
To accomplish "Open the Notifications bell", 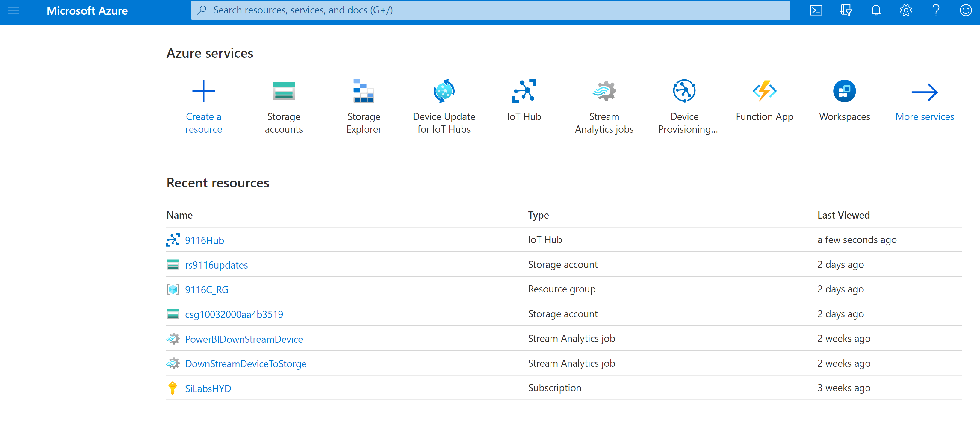I will [x=875, y=10].
